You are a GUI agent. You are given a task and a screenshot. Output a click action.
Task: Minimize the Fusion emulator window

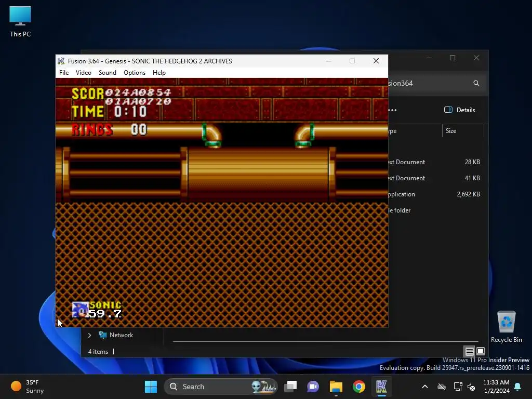click(329, 61)
